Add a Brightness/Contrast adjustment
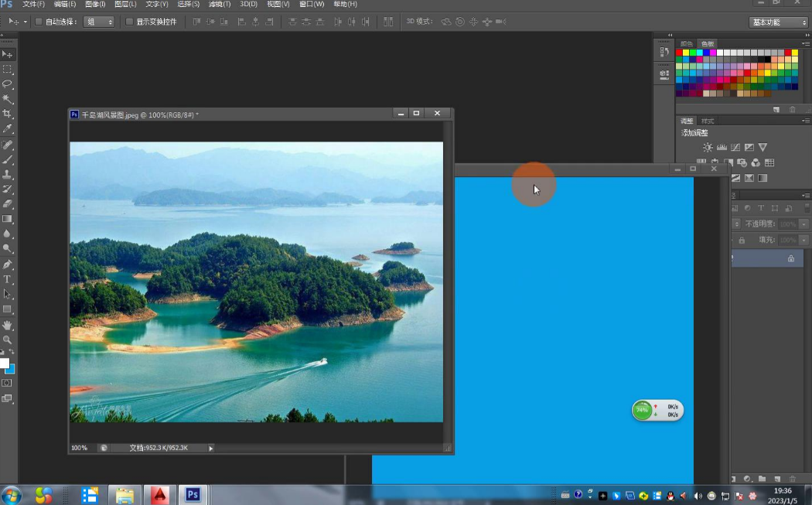Screen dimensions: 812x505 pyautogui.click(x=708, y=148)
